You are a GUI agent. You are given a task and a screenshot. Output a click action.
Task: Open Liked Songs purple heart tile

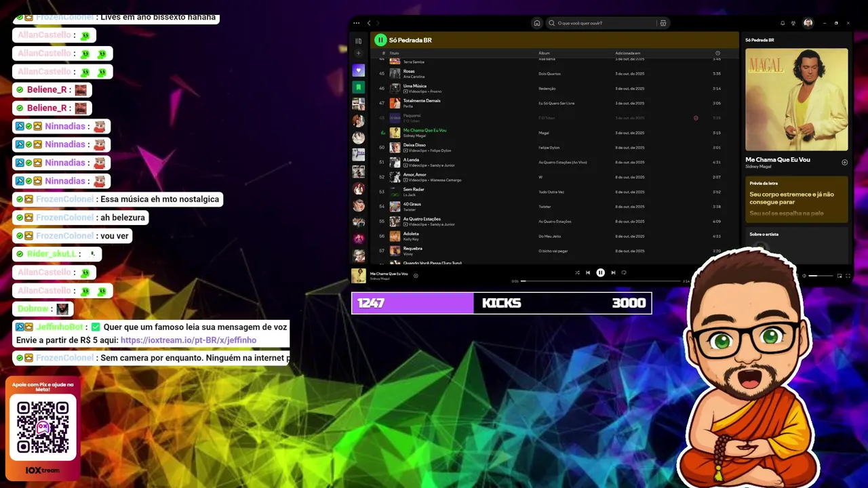click(359, 70)
